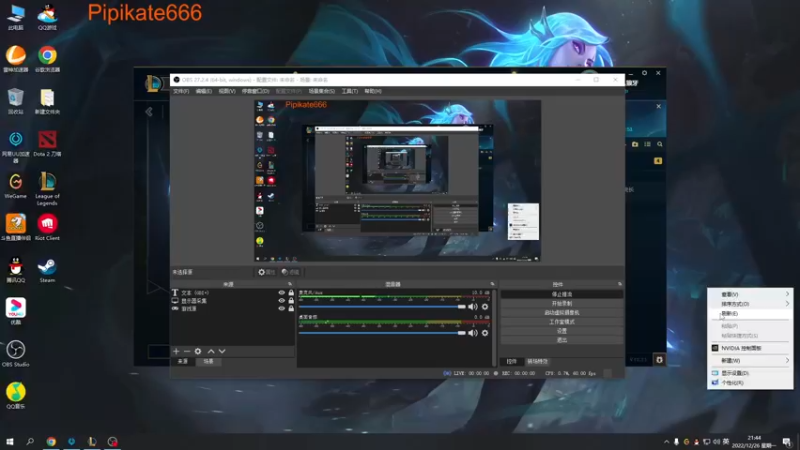Move selected source up with up arrow

point(211,351)
